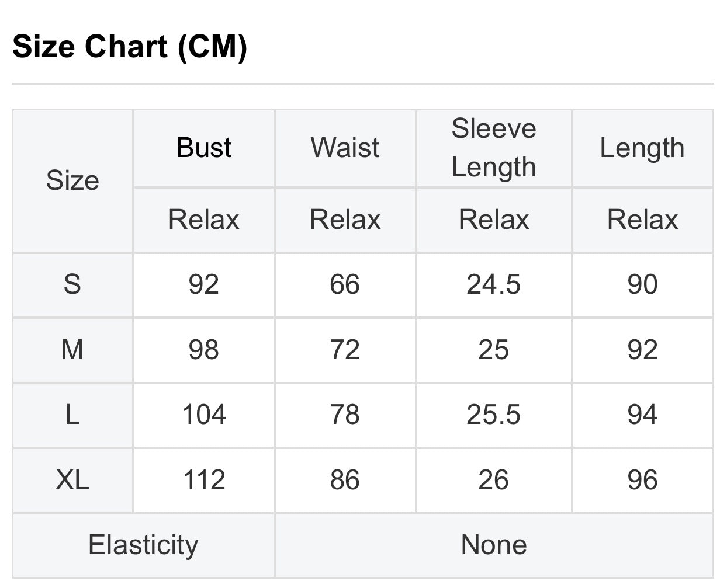Image resolution: width=727 pixels, height=588 pixels.
Task: Select the Size column header cell
Action: [x=72, y=180]
